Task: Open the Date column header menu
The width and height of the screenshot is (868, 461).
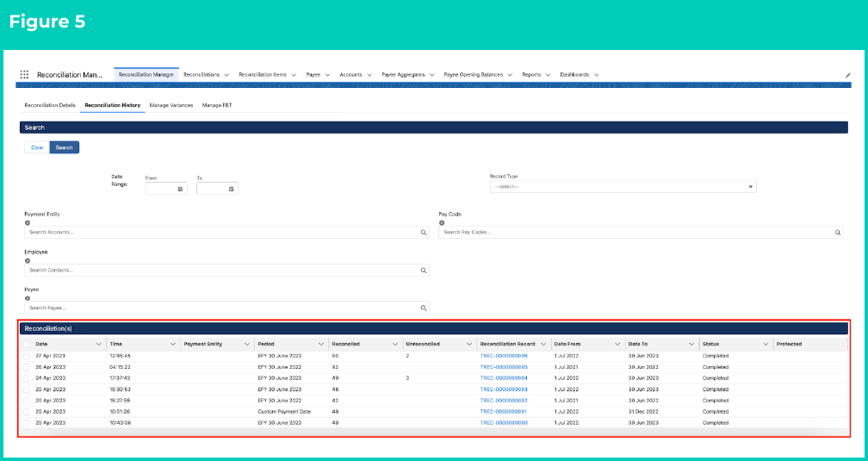Action: point(98,344)
